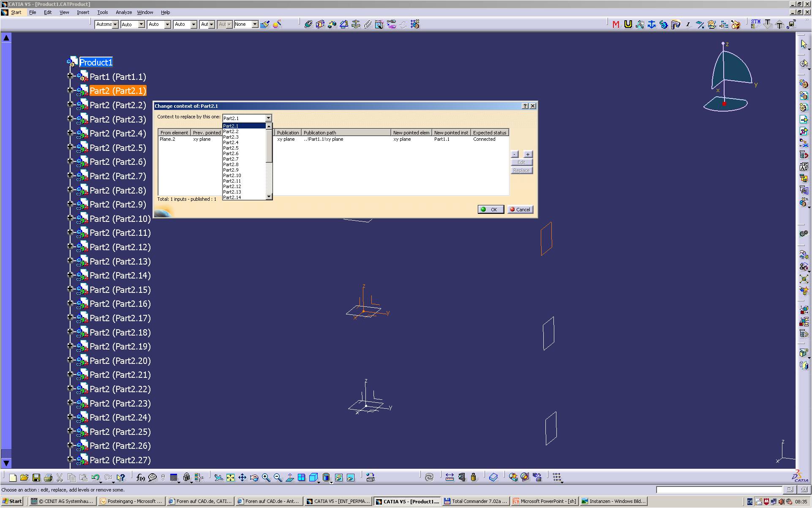Click the Apply Material icon
The width and height of the screenshot is (812, 508).
pyautogui.click(x=493, y=478)
